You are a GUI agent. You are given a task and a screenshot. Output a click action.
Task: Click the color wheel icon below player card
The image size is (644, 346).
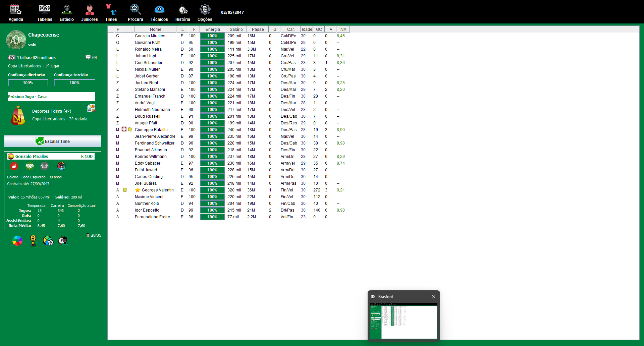pyautogui.click(x=17, y=240)
